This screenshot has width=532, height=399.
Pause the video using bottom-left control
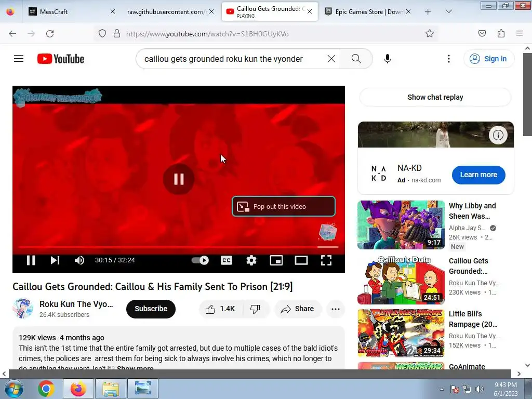pyautogui.click(x=31, y=260)
